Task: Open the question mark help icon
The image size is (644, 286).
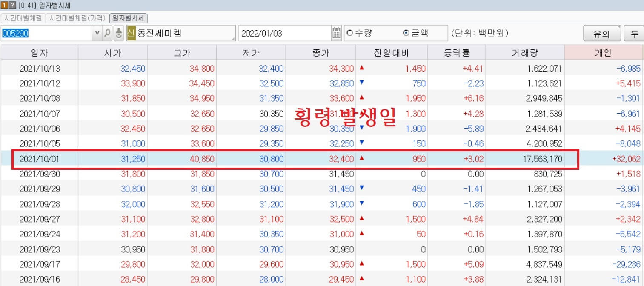Action: point(13,6)
